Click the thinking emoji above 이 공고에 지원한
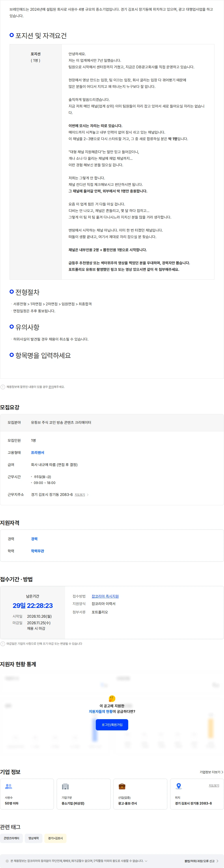The height and width of the screenshot is (868, 224). (x=112, y=698)
